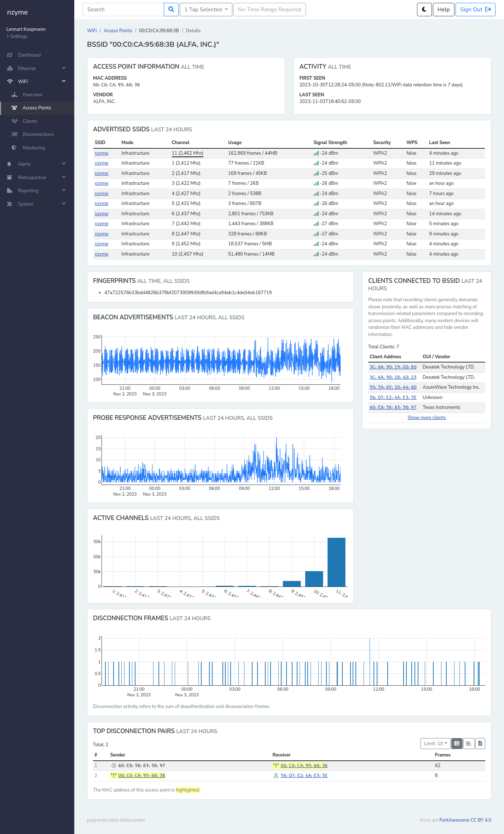Click Show more clients link

(427, 418)
